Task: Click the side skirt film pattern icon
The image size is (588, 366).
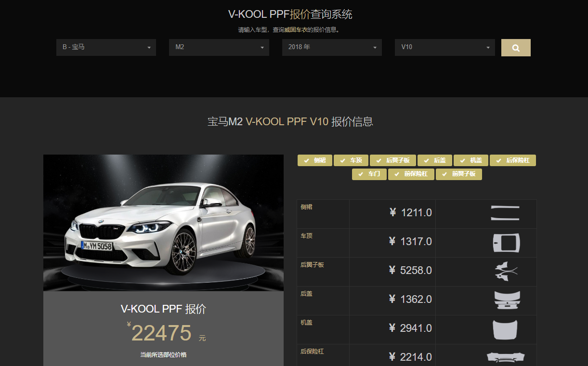Action: coord(505,213)
